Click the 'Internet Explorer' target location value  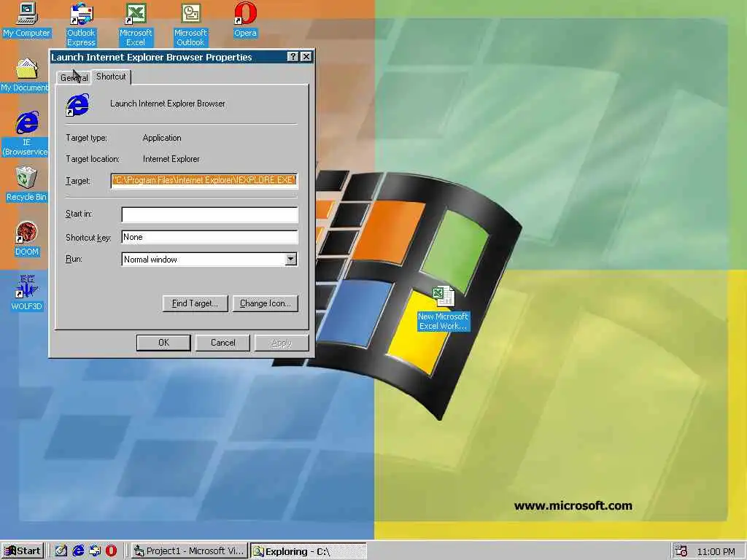coord(171,159)
